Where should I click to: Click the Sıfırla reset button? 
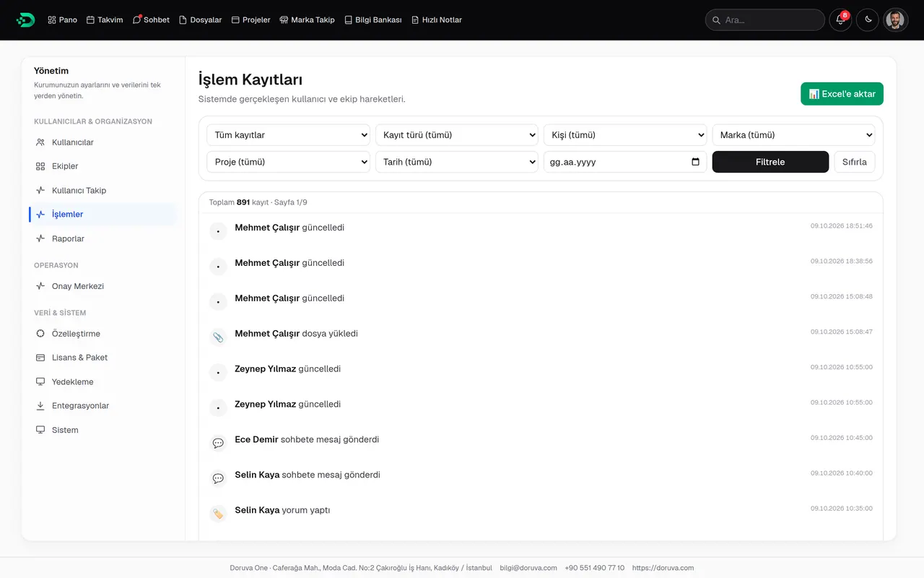click(x=855, y=162)
